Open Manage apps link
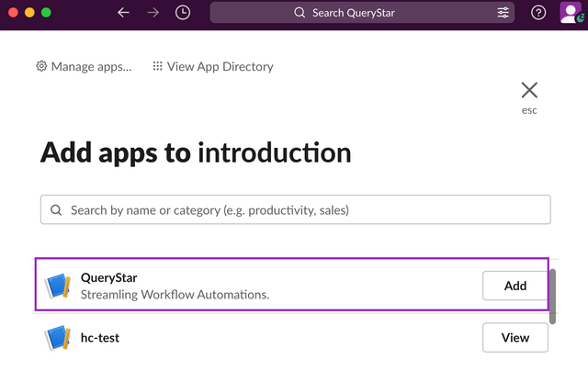The height and width of the screenshot is (382, 588). click(x=84, y=66)
